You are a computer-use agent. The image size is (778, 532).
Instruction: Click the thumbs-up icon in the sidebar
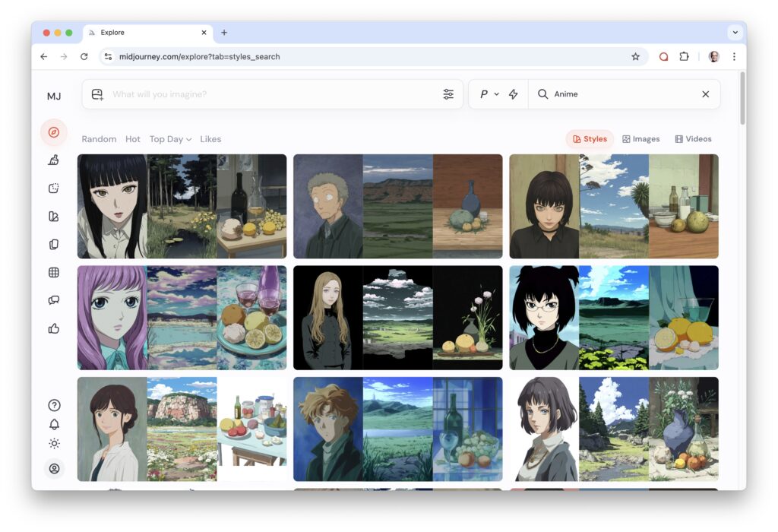click(53, 328)
